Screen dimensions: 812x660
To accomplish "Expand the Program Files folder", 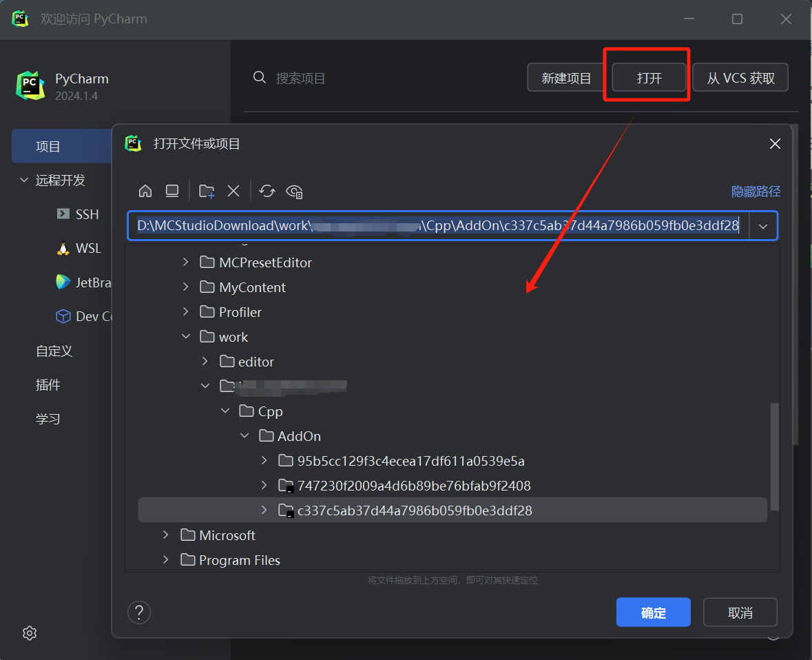I will (166, 559).
